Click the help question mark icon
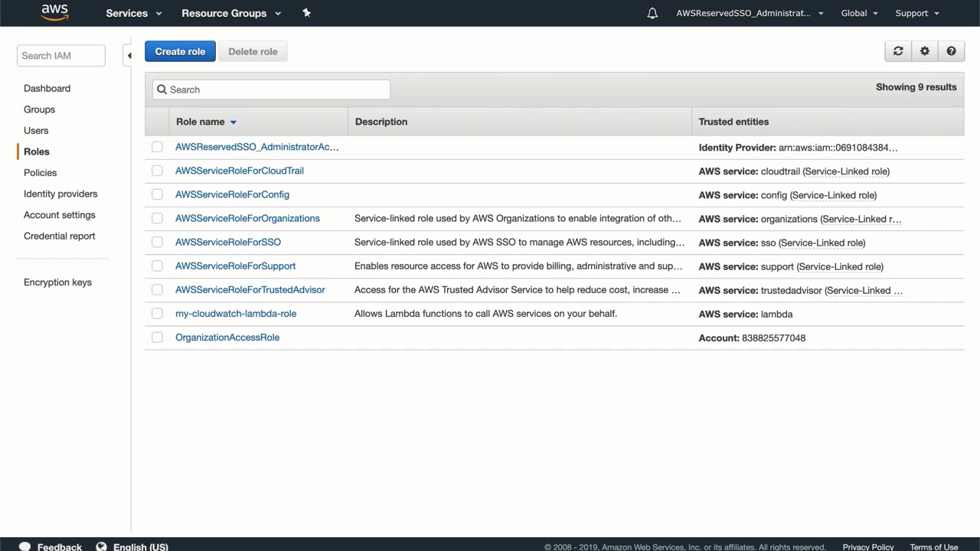980x551 pixels. [x=951, y=51]
